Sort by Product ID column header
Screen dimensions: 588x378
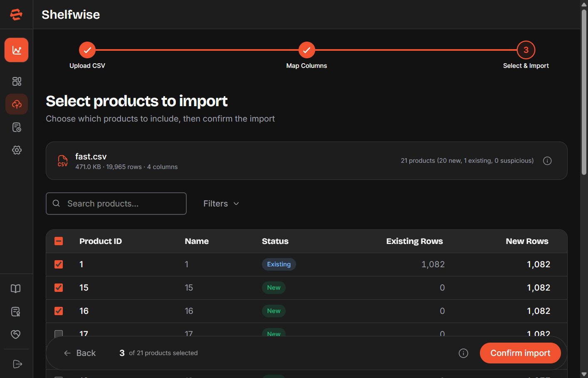101,241
